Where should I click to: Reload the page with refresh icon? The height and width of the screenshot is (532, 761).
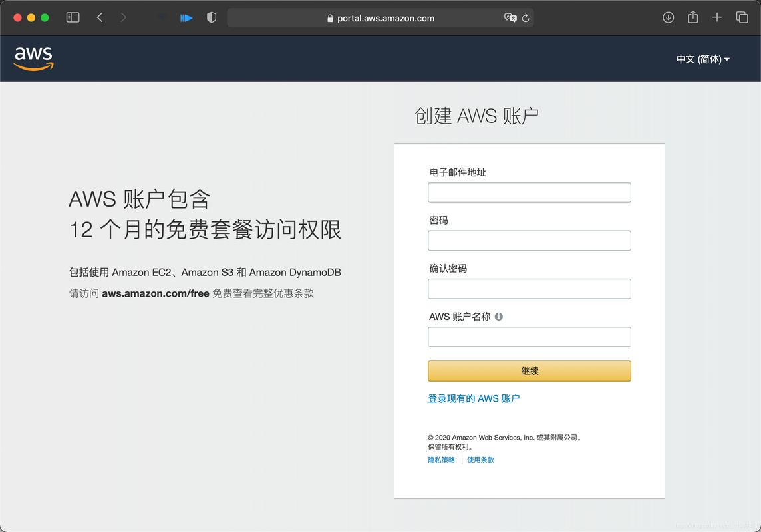(526, 18)
